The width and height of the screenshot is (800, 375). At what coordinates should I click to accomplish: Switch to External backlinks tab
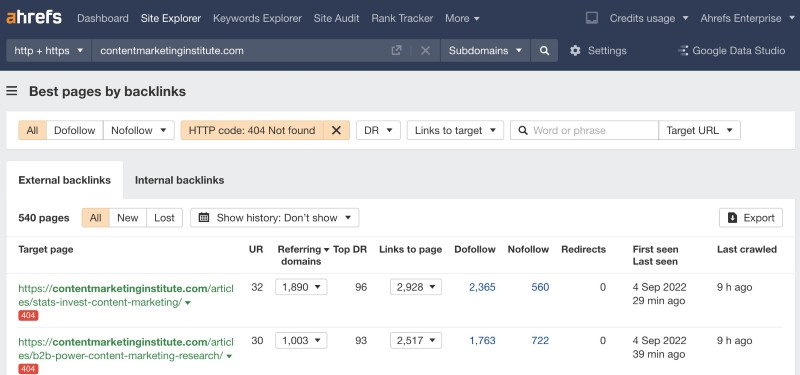(64, 180)
